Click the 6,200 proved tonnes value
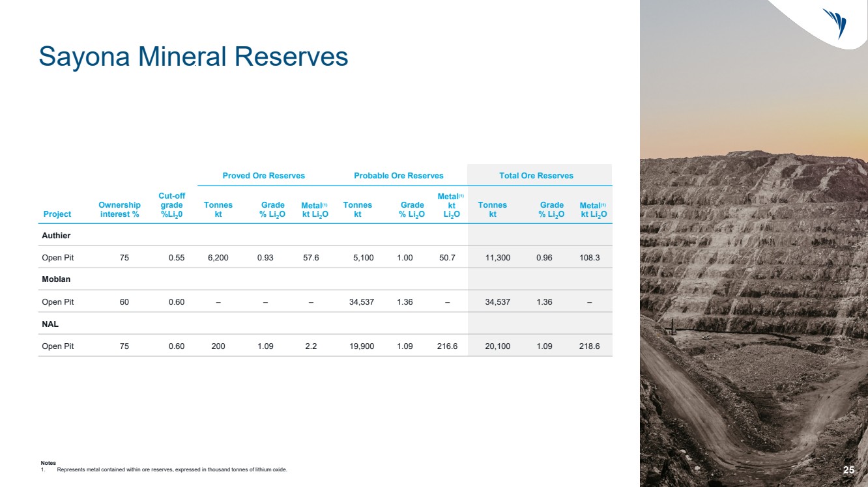This screenshot has width=868, height=487. pos(218,258)
